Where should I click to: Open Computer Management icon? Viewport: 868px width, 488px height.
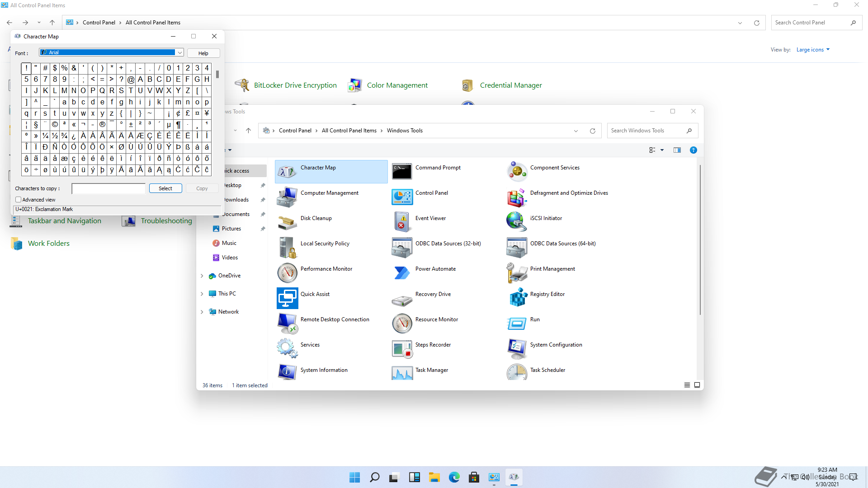[287, 197]
